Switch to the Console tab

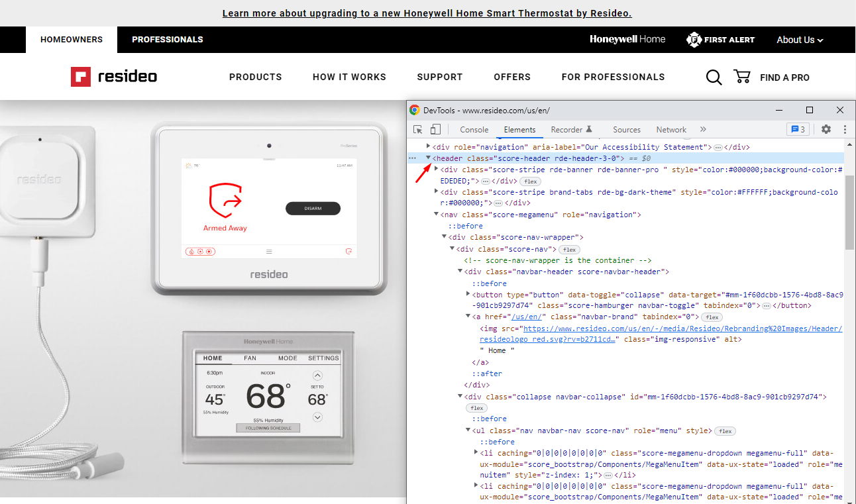tap(474, 130)
